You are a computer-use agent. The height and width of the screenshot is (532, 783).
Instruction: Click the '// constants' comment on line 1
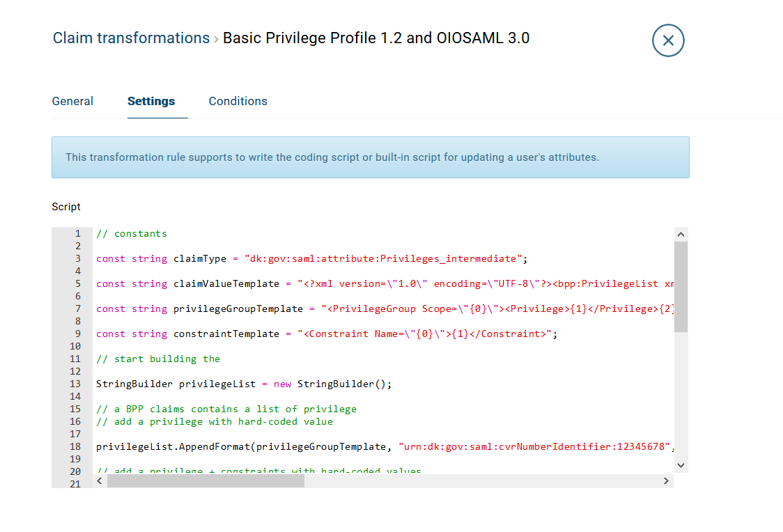132,233
